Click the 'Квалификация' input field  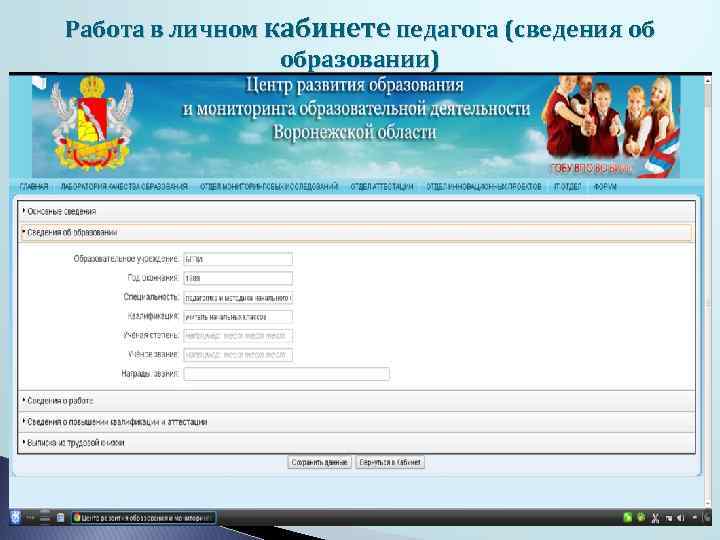tap(238, 317)
